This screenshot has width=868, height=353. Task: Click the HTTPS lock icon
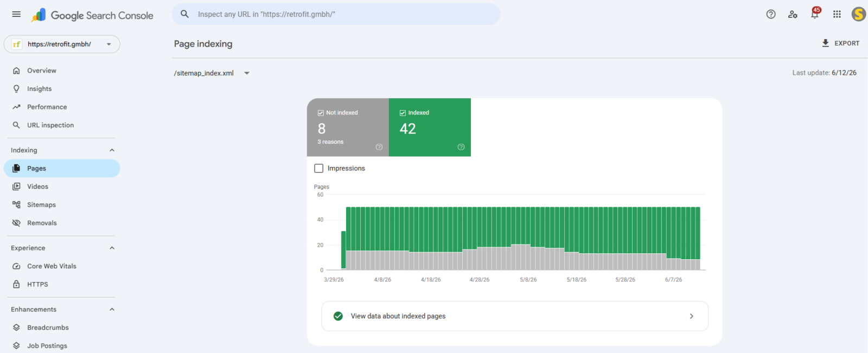point(16,284)
